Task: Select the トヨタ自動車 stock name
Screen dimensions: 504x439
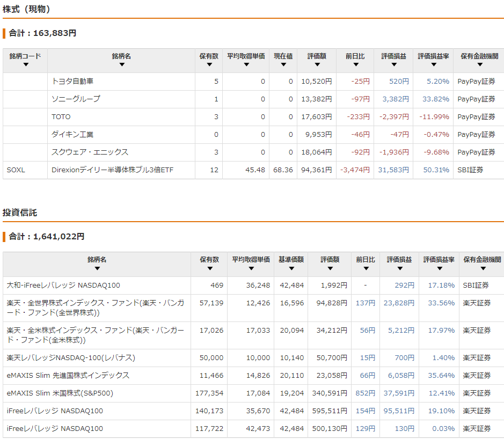Action: [72, 82]
